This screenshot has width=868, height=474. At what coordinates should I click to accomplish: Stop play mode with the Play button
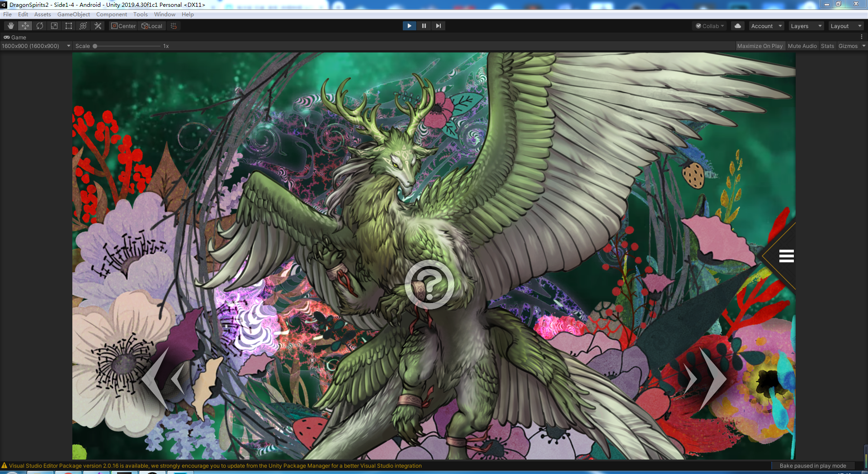(x=409, y=26)
